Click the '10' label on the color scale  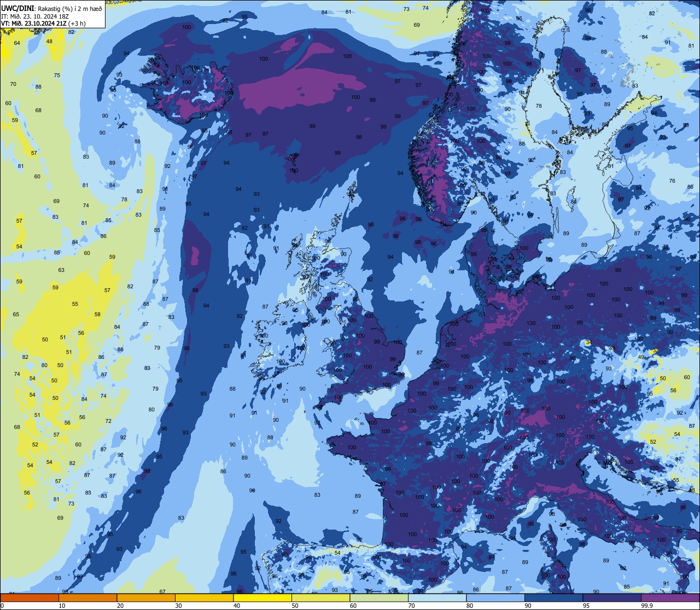tap(62, 606)
